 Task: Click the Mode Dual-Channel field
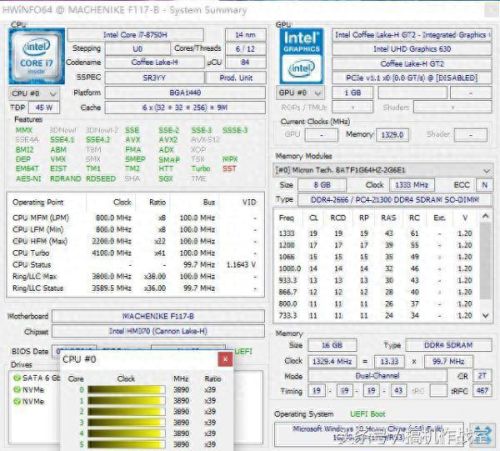pyautogui.click(x=377, y=376)
